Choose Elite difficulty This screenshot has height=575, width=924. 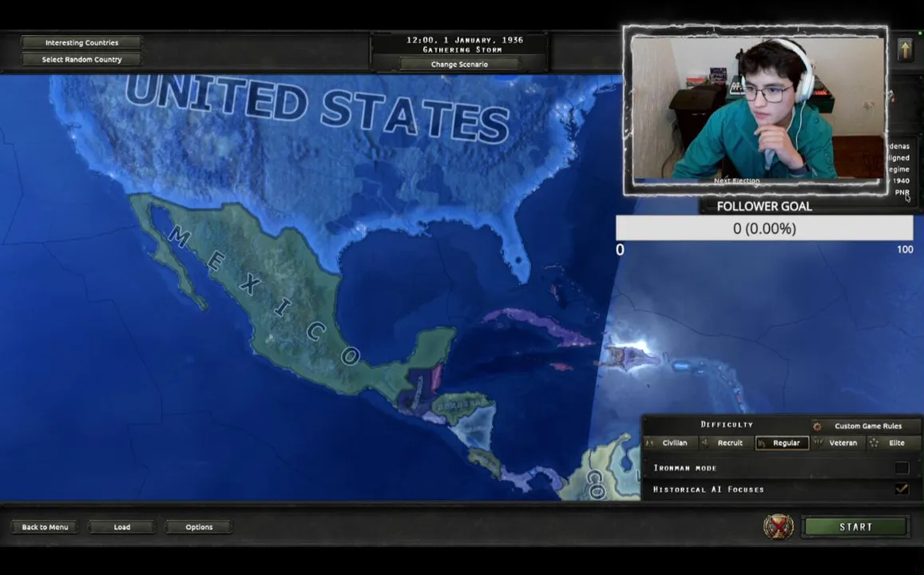pyautogui.click(x=893, y=443)
